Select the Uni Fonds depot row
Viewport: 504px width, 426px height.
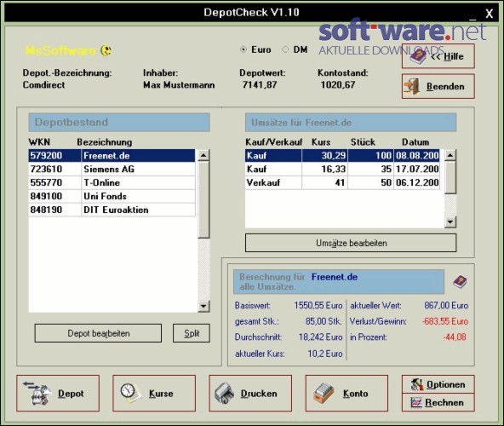(112, 196)
